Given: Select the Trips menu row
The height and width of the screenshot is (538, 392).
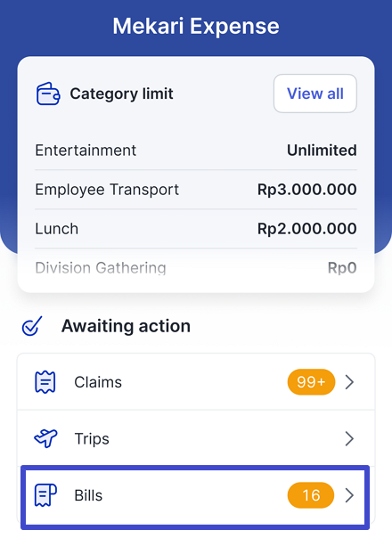Looking at the screenshot, I should point(196,438).
